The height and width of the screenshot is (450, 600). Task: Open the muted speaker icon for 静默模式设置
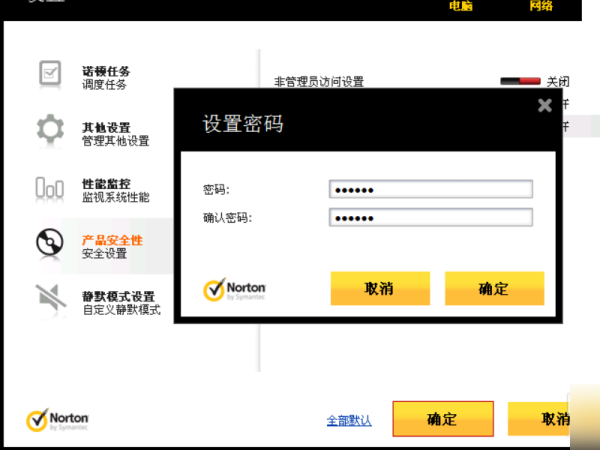pyautogui.click(x=51, y=297)
